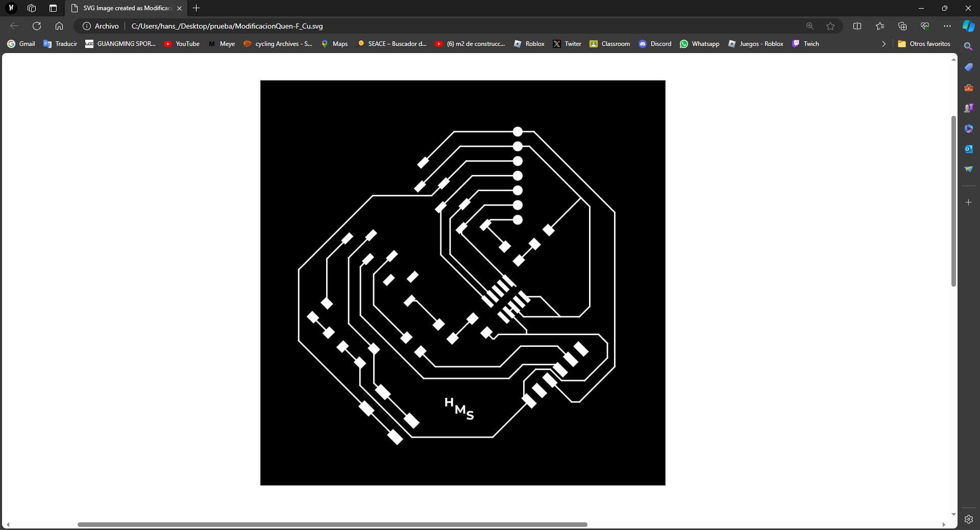Open sidebar tools briefcase icon
980x530 pixels.
[x=968, y=88]
